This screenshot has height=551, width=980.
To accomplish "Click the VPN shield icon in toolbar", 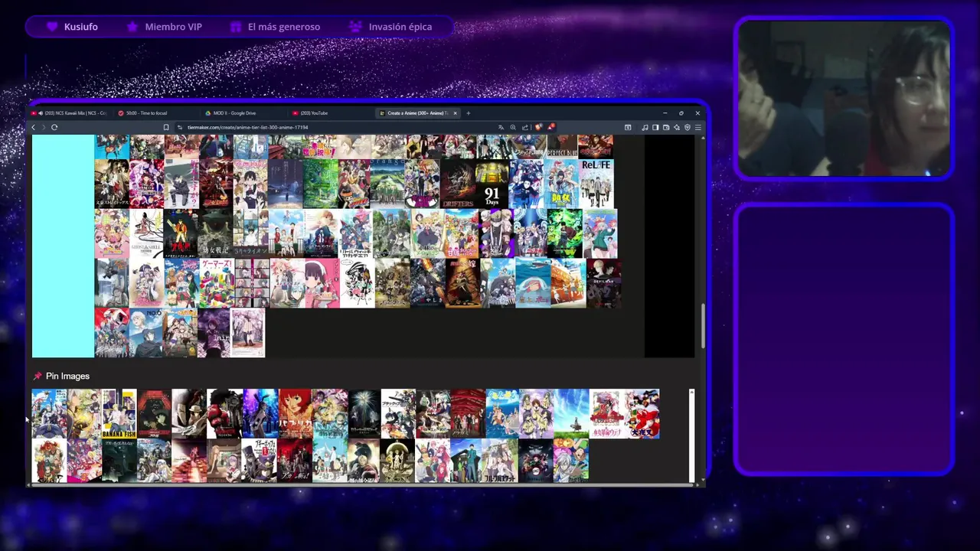I will point(688,127).
